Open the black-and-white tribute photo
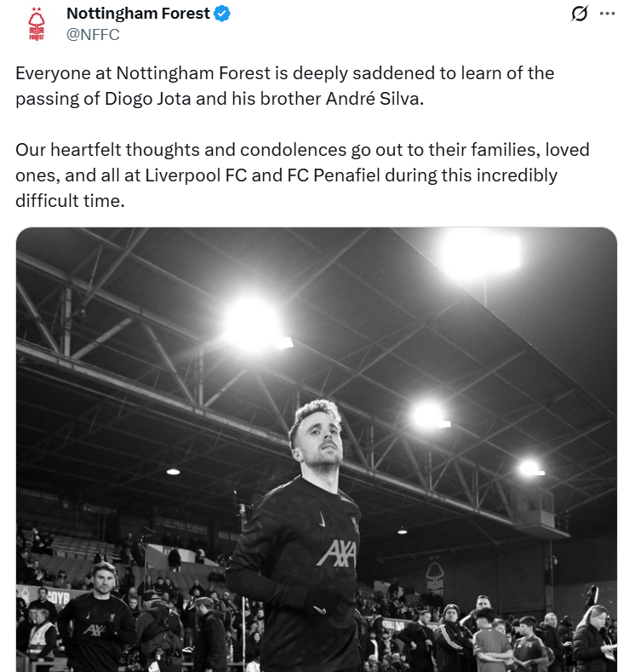The width and height of the screenshot is (623, 672). click(x=317, y=450)
